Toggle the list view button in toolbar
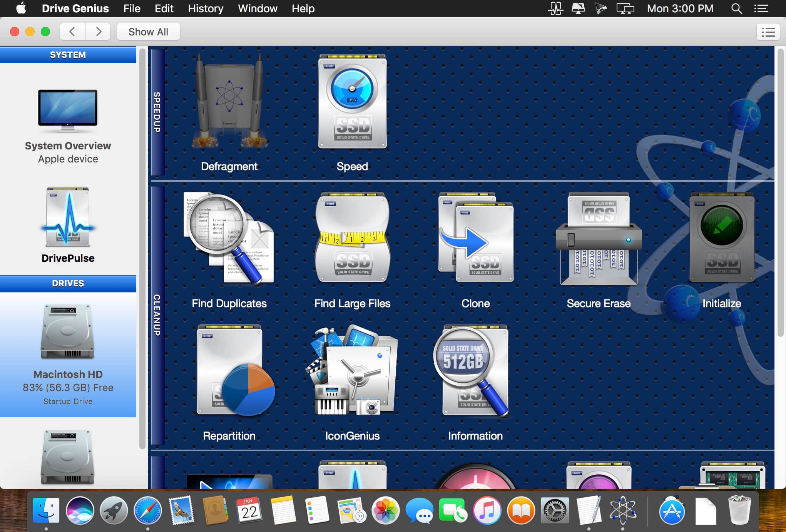The height and width of the screenshot is (532, 786). pyautogui.click(x=768, y=32)
